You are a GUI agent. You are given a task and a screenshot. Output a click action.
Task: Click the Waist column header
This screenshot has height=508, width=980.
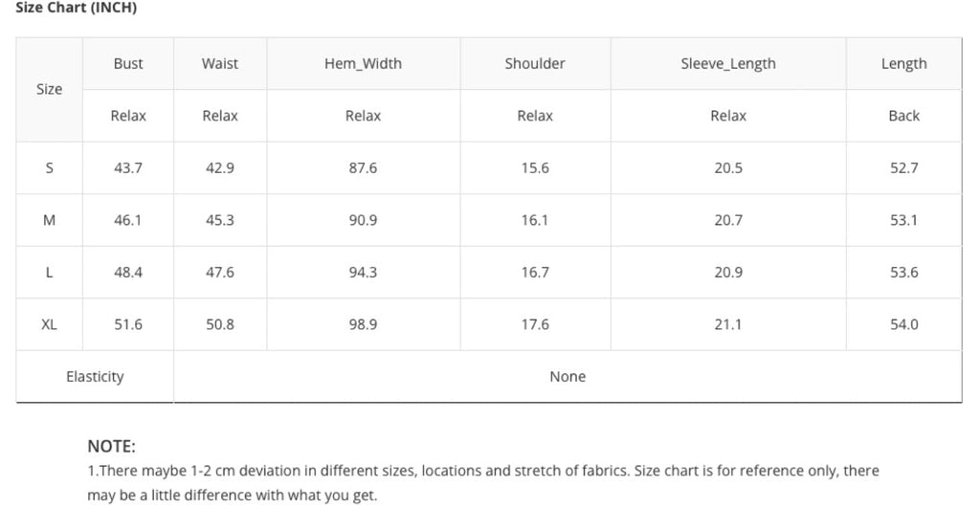pyautogui.click(x=220, y=64)
